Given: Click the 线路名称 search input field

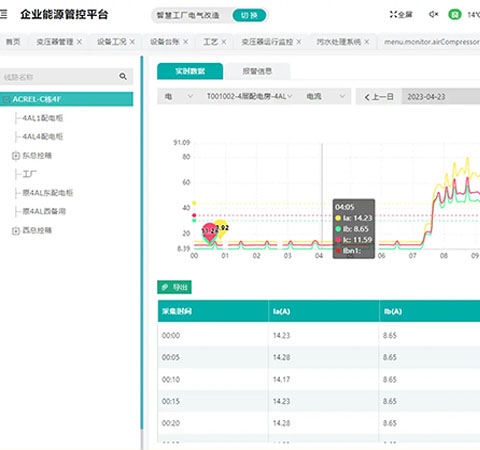Looking at the screenshot, I should 58,77.
